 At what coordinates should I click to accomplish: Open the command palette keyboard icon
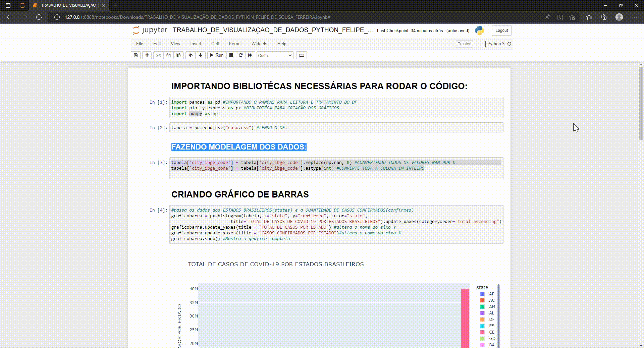click(x=301, y=55)
